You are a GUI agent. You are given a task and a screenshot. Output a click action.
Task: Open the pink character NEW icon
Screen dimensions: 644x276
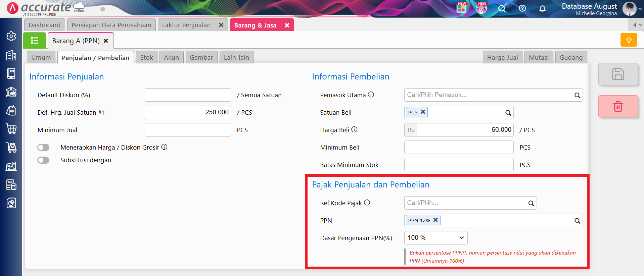coord(481,8)
